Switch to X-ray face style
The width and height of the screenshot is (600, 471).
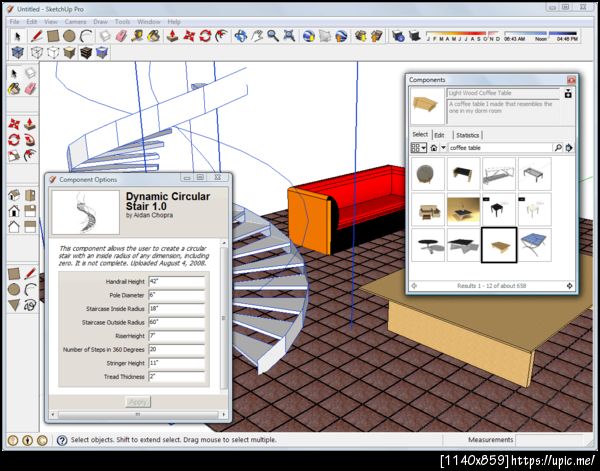(18, 52)
